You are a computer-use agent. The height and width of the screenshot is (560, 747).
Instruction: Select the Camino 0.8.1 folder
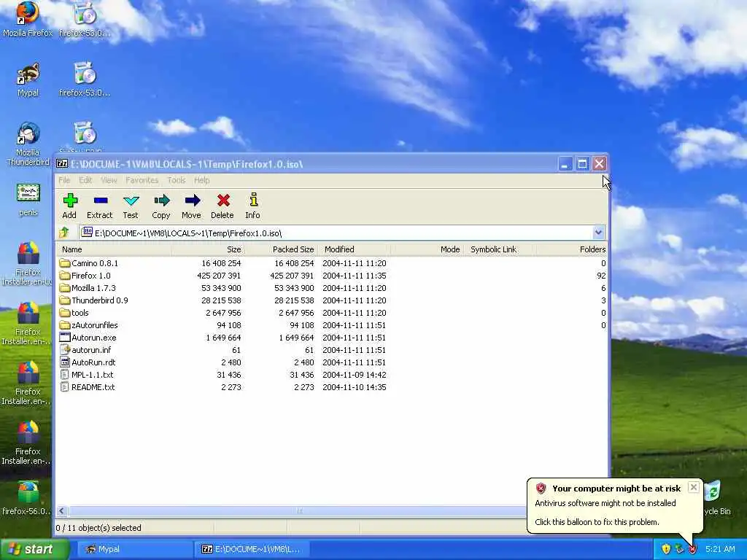click(89, 263)
